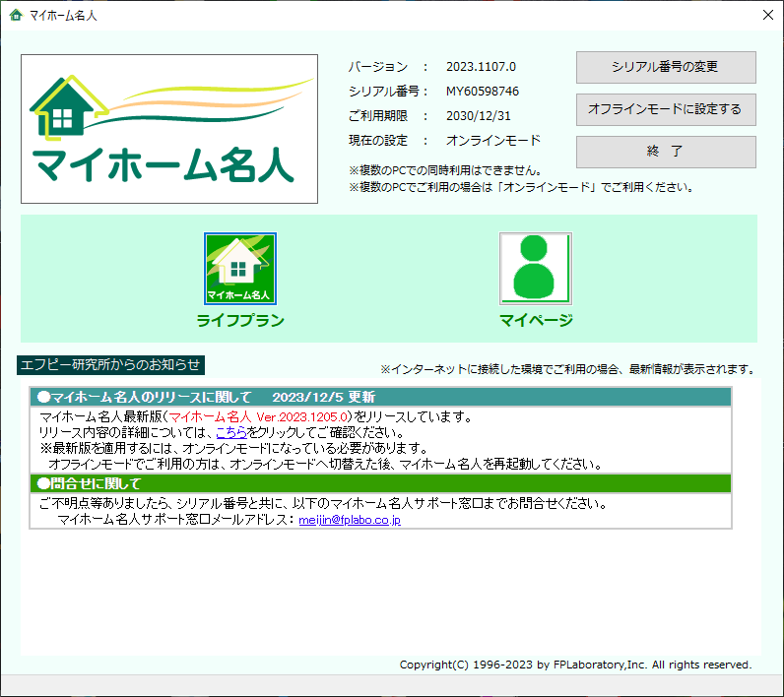Follow the こちら release details link
The width and height of the screenshot is (784, 697).
pyautogui.click(x=231, y=432)
